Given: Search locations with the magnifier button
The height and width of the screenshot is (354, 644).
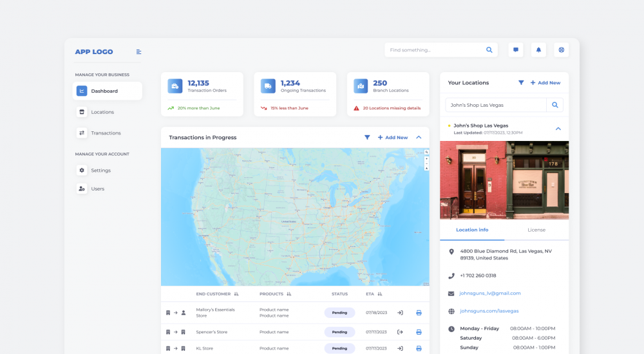Looking at the screenshot, I should [554, 105].
